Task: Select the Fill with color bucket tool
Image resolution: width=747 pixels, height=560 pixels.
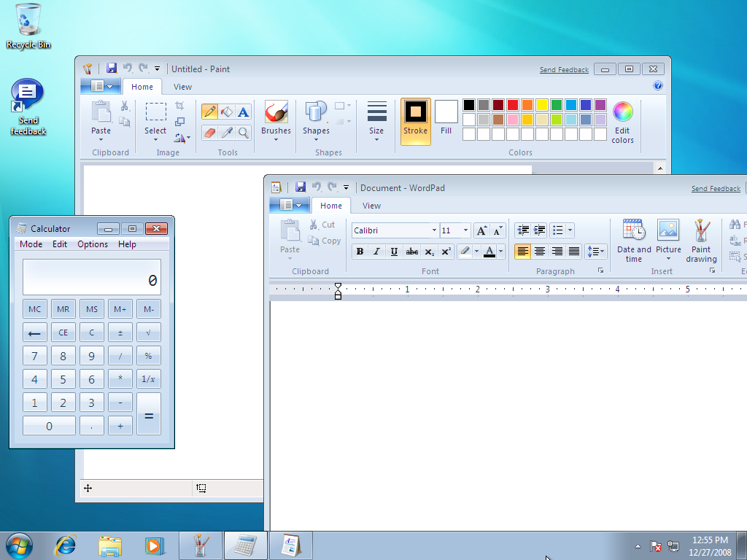Action: (227, 112)
